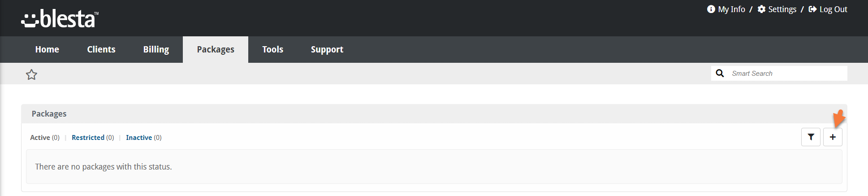Click the Log Out text link
This screenshot has width=868, height=196.
tap(833, 9)
